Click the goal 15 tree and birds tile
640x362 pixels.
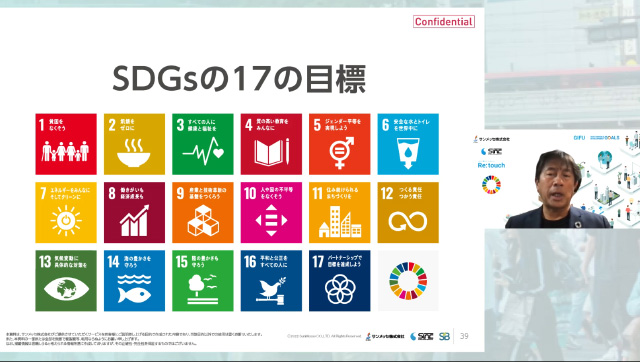pyautogui.click(x=203, y=281)
